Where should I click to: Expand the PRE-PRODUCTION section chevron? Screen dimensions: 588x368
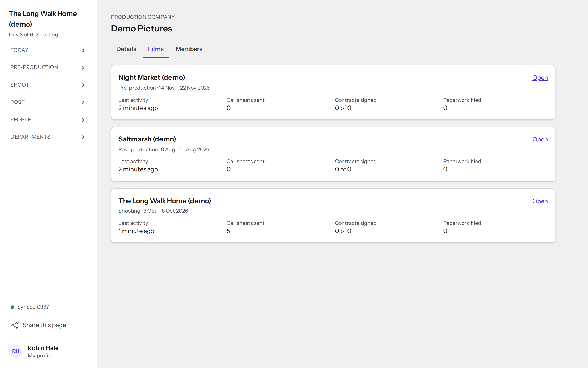coord(83,68)
